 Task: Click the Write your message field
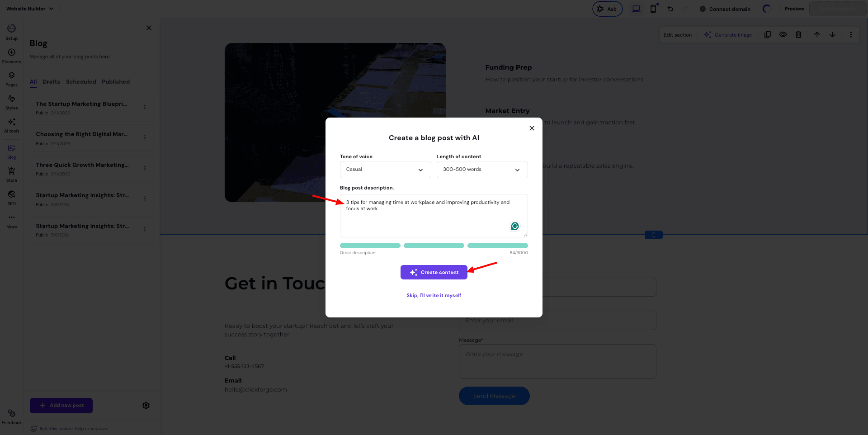(557, 362)
